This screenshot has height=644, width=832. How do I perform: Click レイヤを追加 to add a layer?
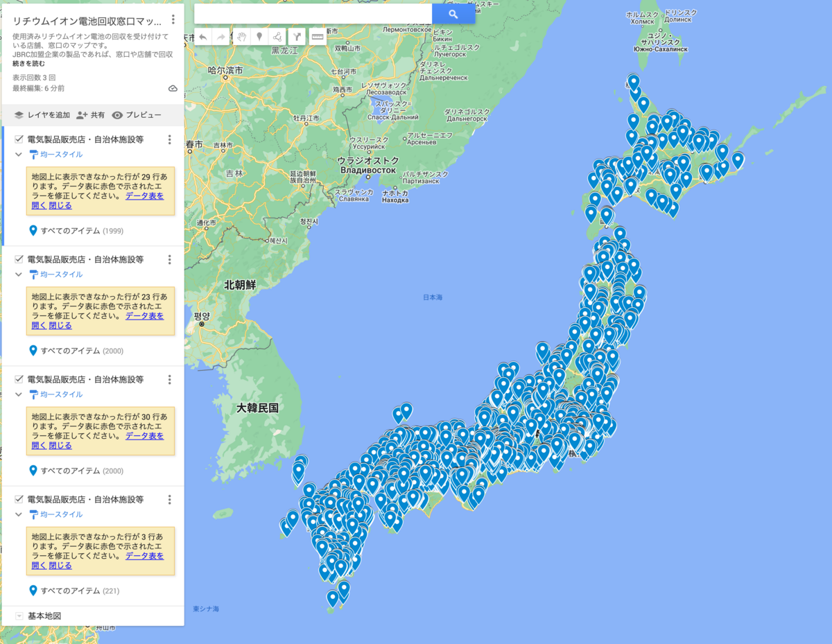coord(42,115)
